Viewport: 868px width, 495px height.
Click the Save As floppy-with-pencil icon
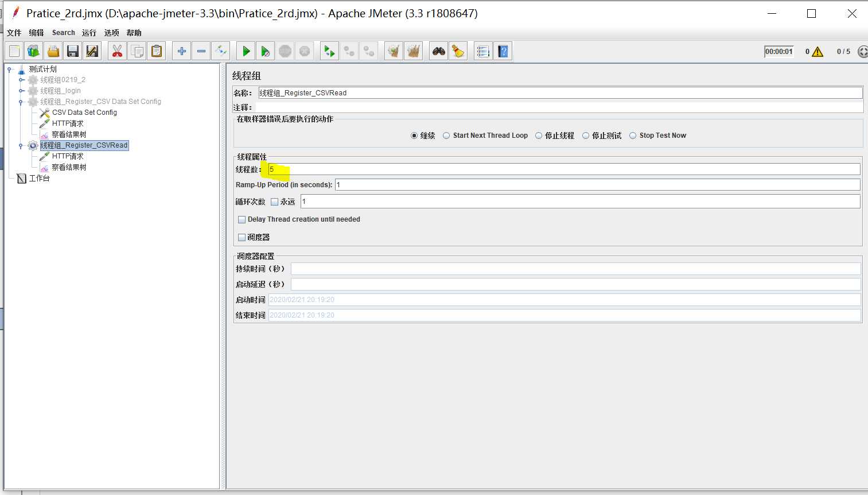[x=92, y=51]
